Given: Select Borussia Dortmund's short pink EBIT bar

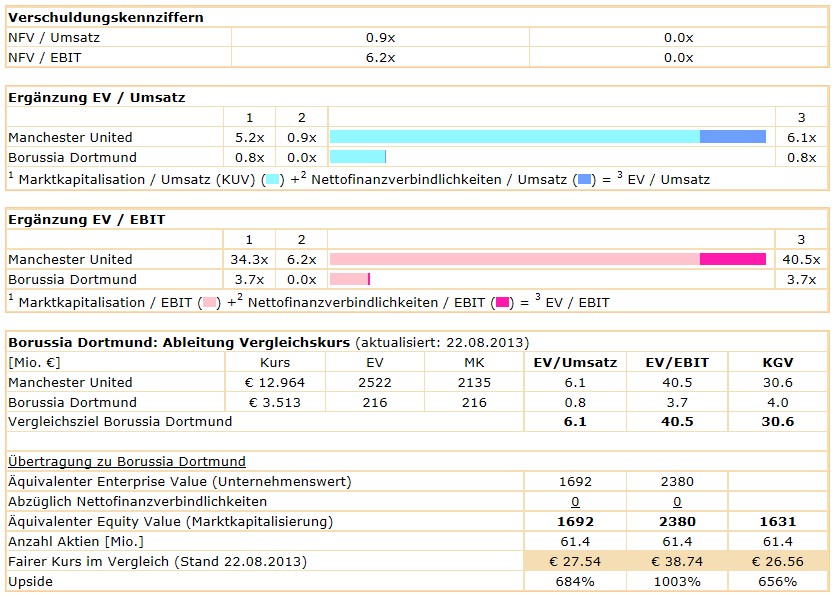Looking at the screenshot, I should [x=349, y=279].
